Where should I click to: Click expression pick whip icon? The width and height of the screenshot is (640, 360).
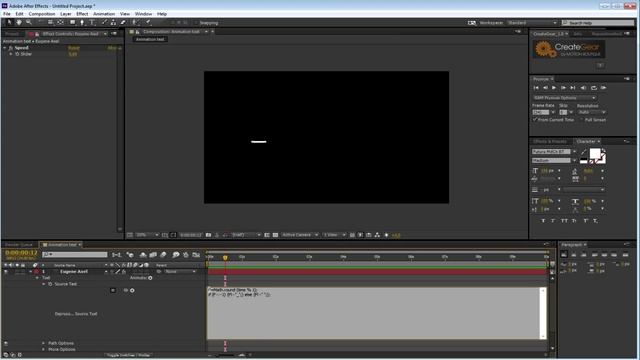point(126,290)
